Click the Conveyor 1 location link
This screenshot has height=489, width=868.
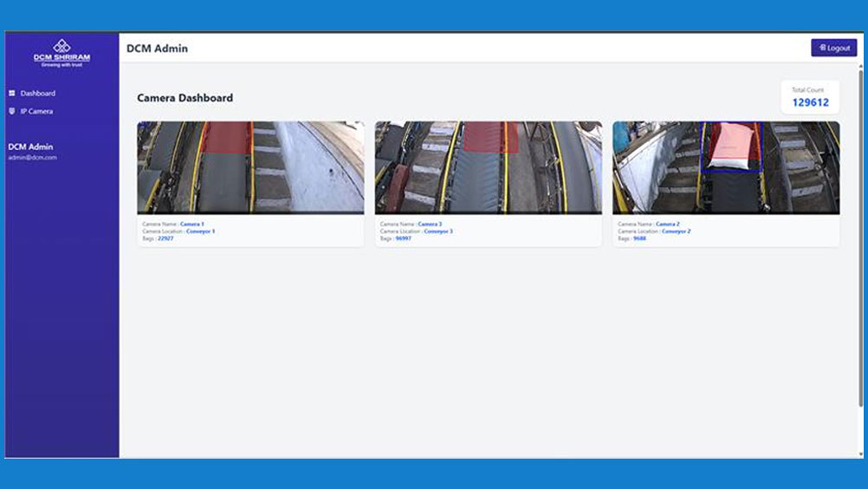click(200, 231)
